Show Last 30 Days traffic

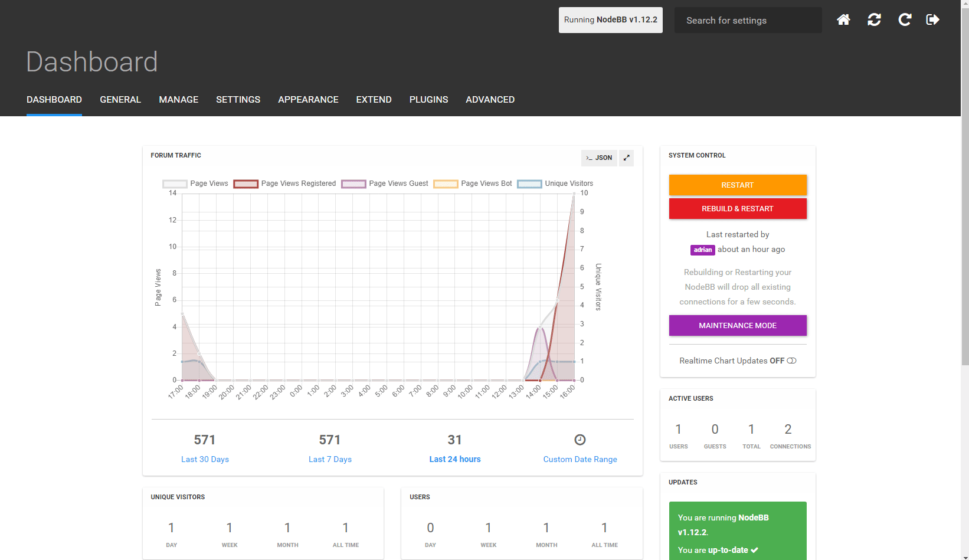pos(205,459)
